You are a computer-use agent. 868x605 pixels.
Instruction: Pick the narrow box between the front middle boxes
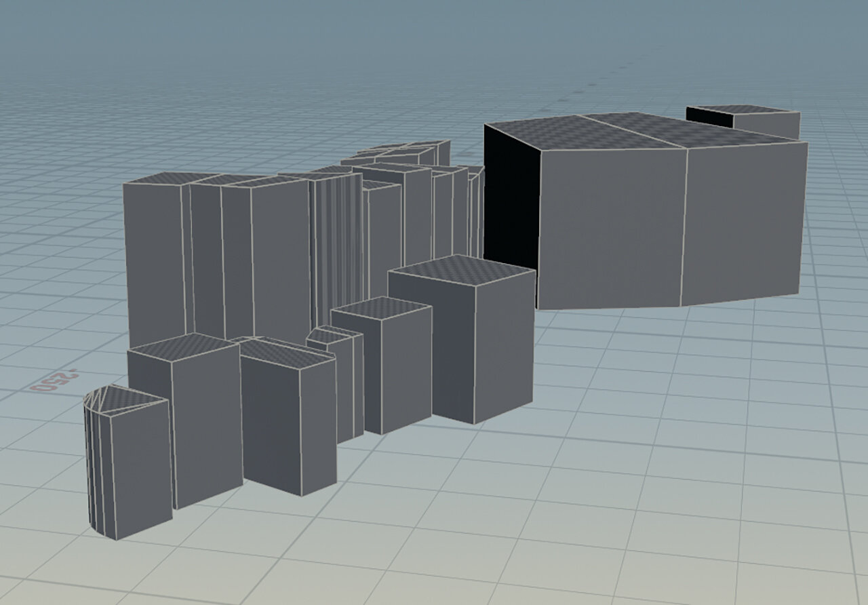(349, 387)
